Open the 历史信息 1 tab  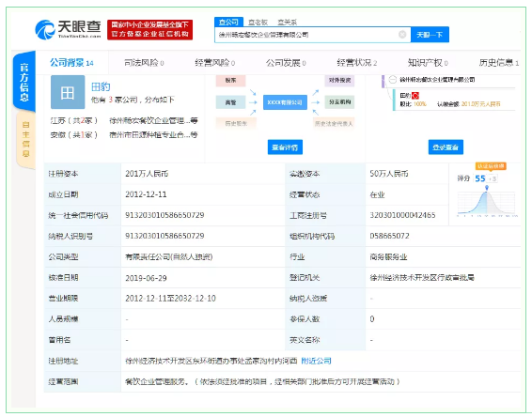499,63
